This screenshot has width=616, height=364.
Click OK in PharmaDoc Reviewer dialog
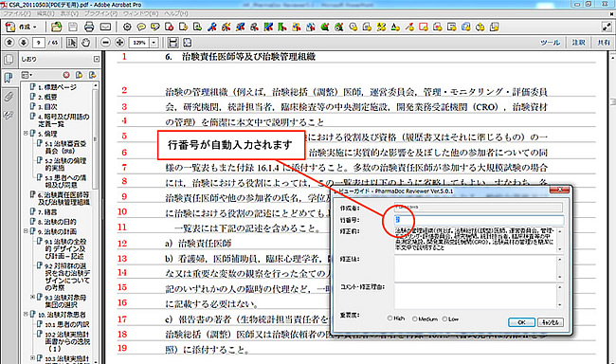(521, 322)
